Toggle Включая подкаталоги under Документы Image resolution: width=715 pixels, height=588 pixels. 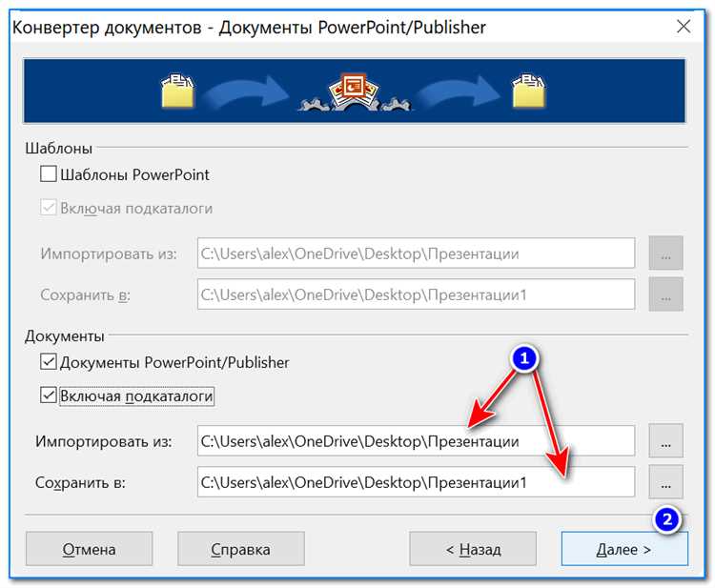tap(49, 395)
